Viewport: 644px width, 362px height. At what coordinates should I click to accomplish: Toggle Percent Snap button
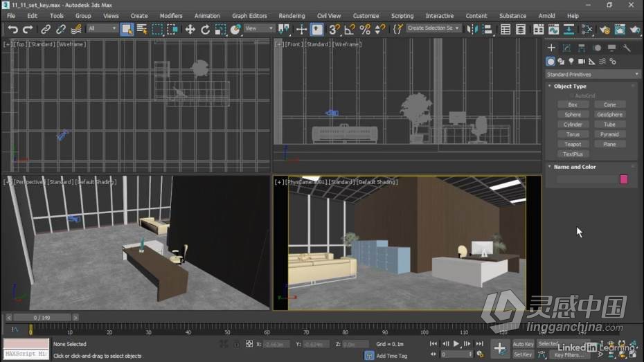click(x=365, y=29)
